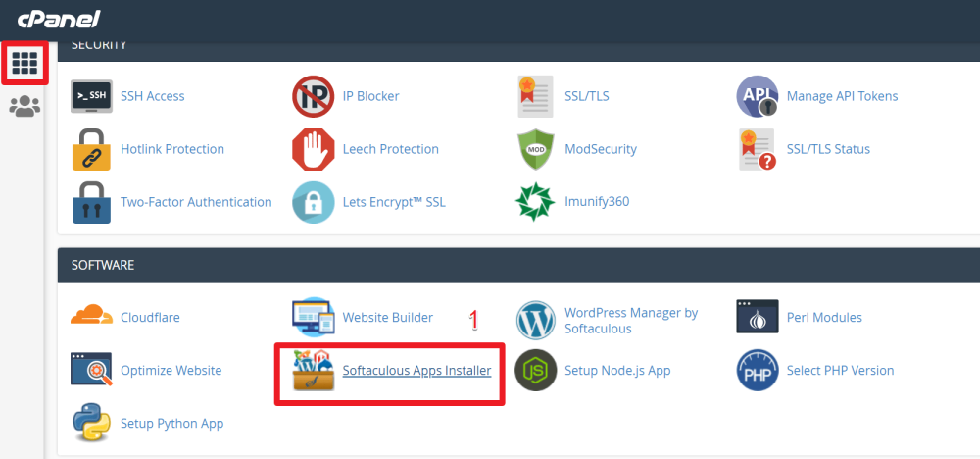
Task: Click the Imunify360 green star icon
Action: (x=535, y=202)
